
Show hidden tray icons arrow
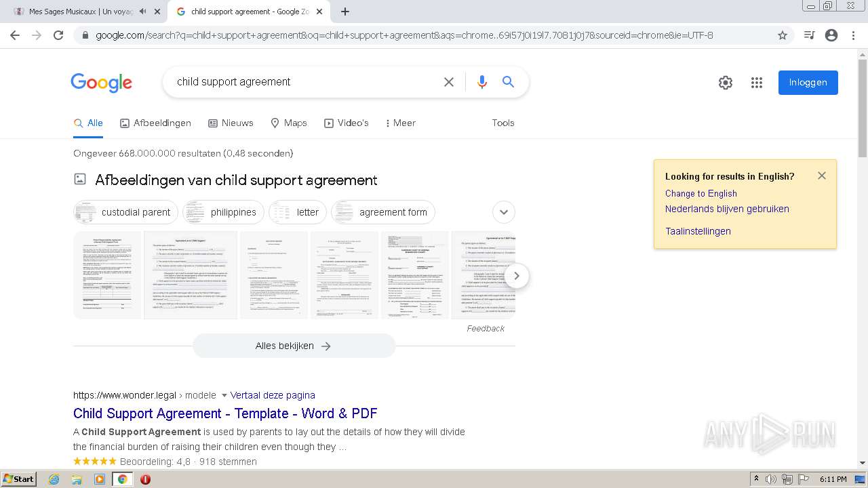coord(756,479)
